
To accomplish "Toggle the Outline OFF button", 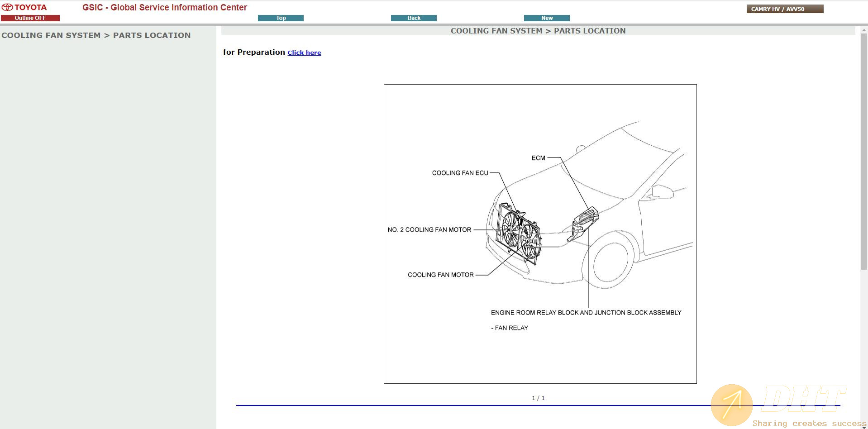I will pos(30,18).
